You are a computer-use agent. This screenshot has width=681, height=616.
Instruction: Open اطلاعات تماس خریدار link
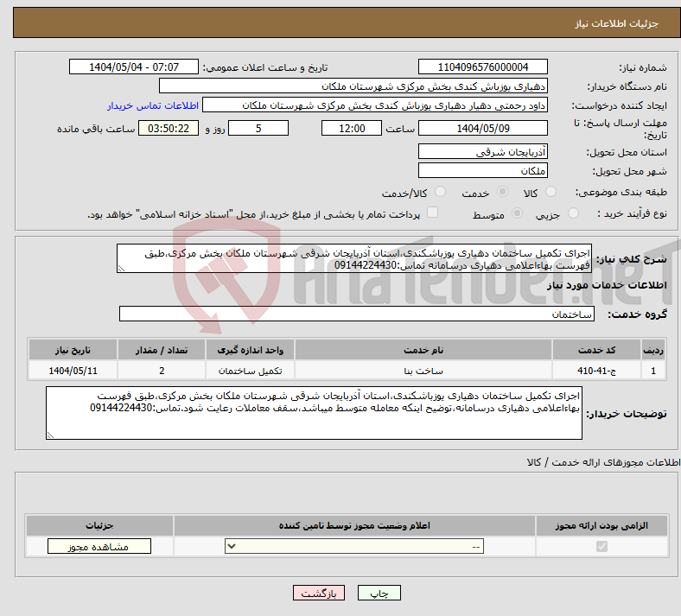click(x=153, y=105)
